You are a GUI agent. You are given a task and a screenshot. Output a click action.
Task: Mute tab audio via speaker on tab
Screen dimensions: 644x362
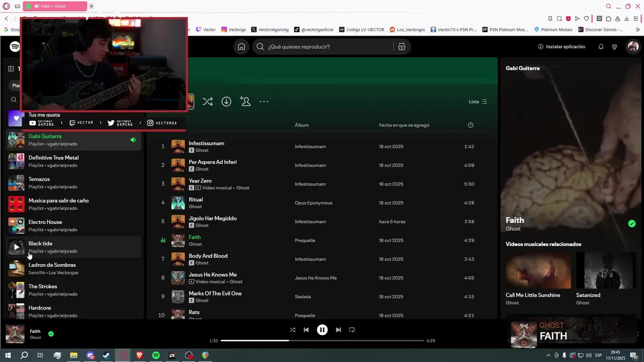37,7
